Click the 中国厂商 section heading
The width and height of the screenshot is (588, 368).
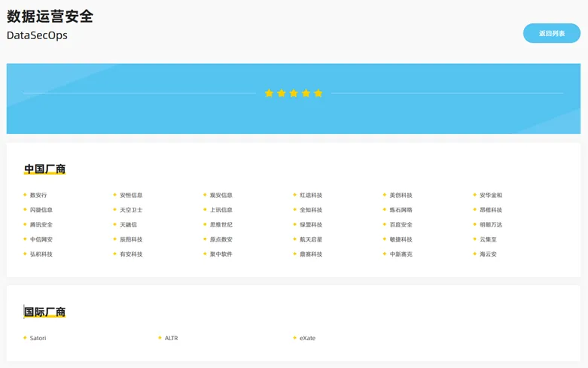point(44,169)
